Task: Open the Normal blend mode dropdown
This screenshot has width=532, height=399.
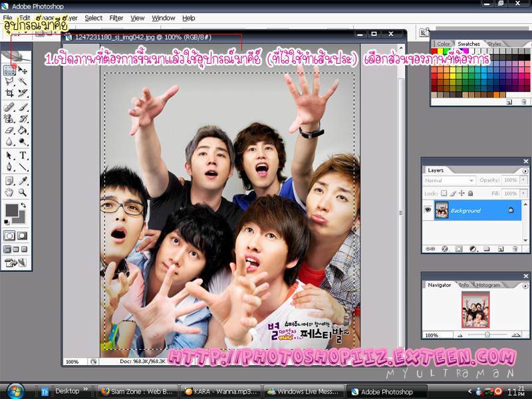Action: tap(450, 180)
